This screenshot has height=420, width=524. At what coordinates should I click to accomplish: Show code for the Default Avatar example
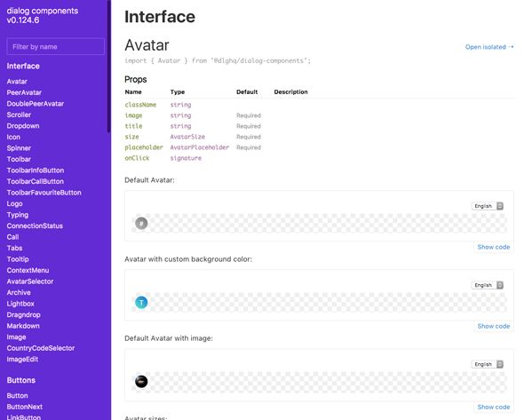(494, 247)
